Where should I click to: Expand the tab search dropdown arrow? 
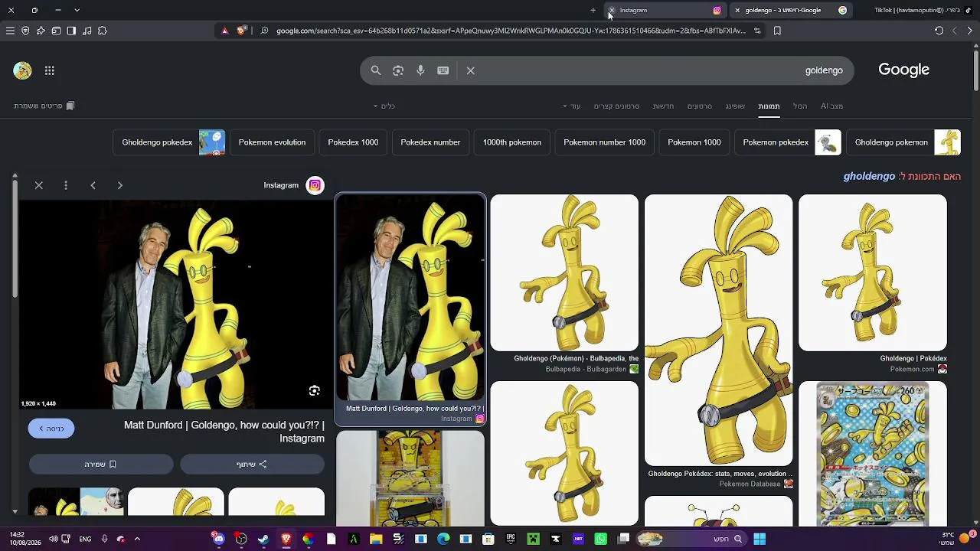77,10
